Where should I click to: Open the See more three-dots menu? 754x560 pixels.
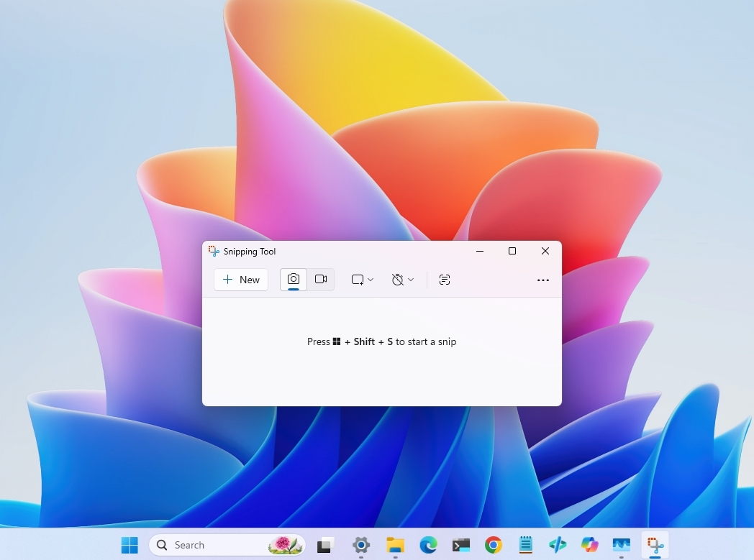543,280
